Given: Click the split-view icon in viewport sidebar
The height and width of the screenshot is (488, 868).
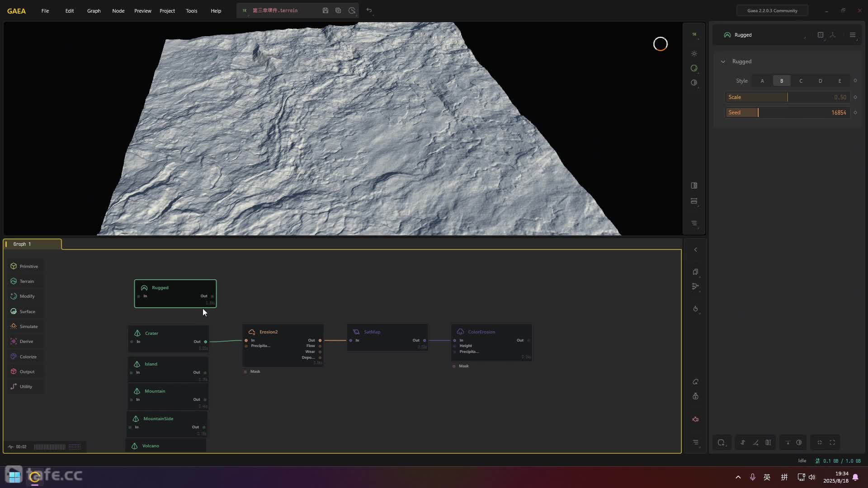Looking at the screenshot, I should (694, 186).
